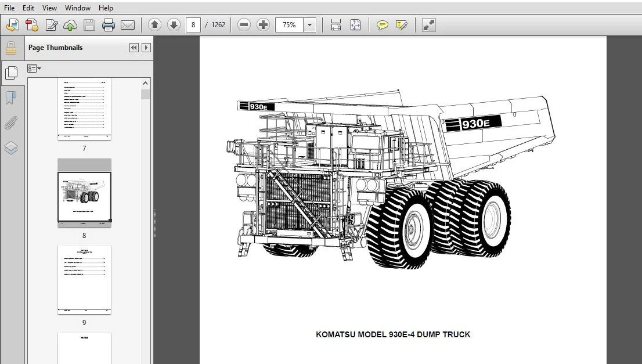The image size is (642, 364).
Task: Expand the thumbnails panel right arrow
Action: [x=146, y=48]
